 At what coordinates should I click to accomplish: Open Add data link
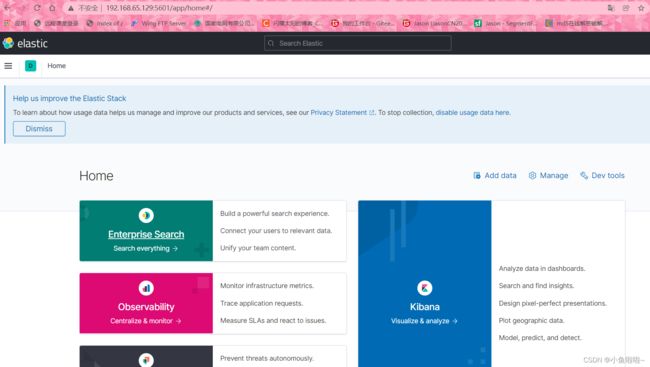[495, 175]
